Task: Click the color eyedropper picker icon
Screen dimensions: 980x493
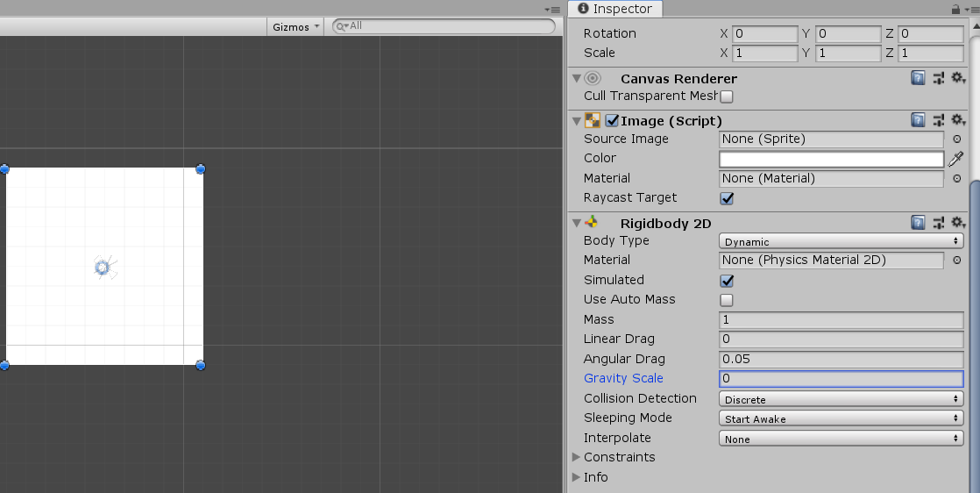Action: (x=956, y=159)
